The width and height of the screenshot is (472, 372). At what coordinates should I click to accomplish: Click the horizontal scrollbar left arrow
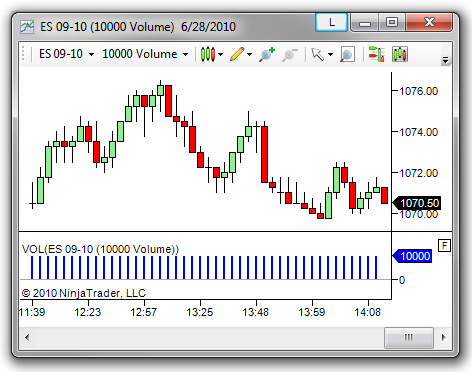point(27,337)
